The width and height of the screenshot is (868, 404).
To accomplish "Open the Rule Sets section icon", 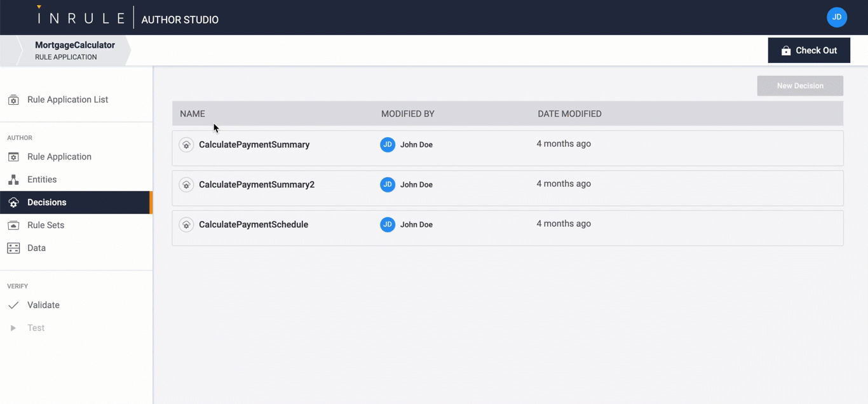I will [13, 225].
